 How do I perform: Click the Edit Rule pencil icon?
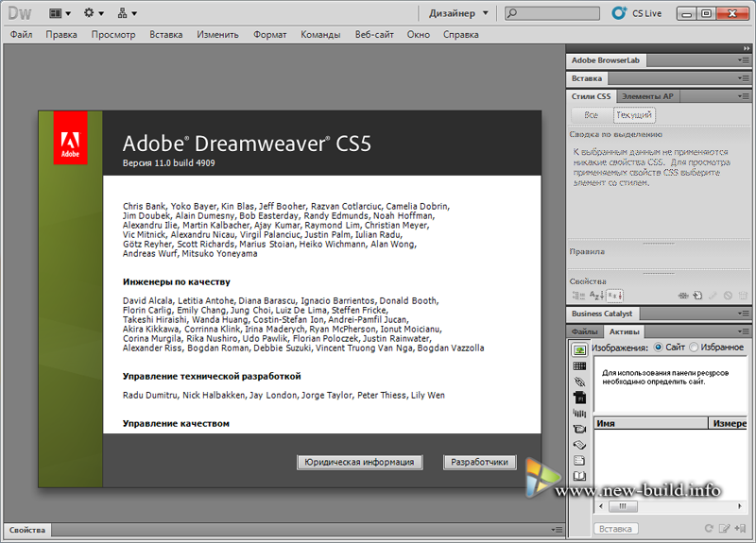(713, 296)
